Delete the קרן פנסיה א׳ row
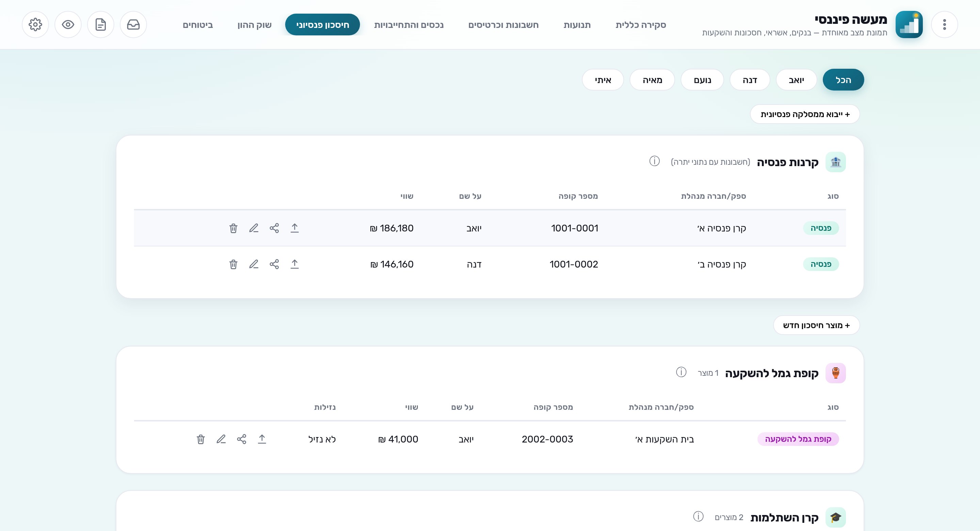The width and height of the screenshot is (980, 531). pyautogui.click(x=233, y=228)
